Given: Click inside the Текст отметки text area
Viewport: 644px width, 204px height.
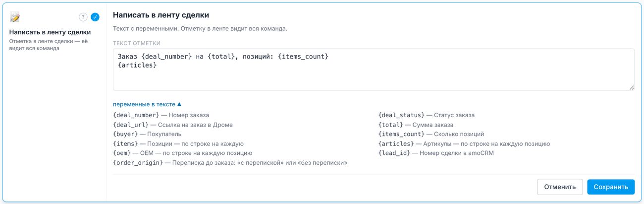Looking at the screenshot, I should pos(374,69).
